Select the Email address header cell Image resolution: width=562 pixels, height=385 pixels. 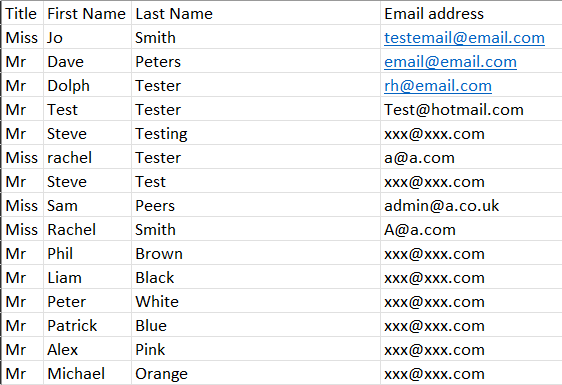(x=471, y=13)
